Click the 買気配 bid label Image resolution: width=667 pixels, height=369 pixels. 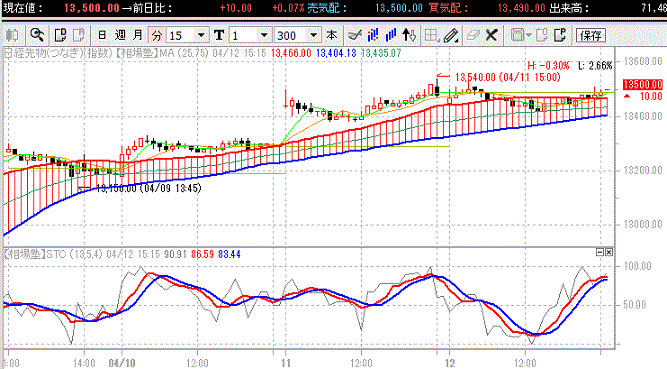coord(448,8)
